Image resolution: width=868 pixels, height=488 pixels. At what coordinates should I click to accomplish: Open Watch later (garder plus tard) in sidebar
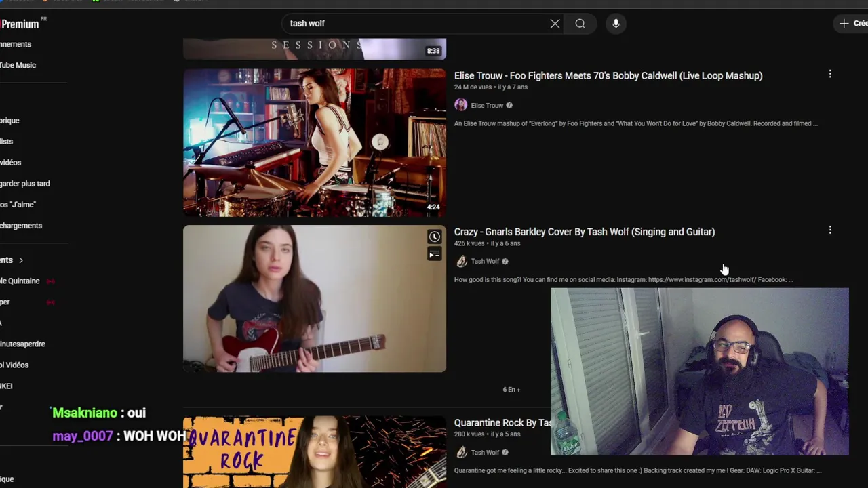click(x=25, y=184)
